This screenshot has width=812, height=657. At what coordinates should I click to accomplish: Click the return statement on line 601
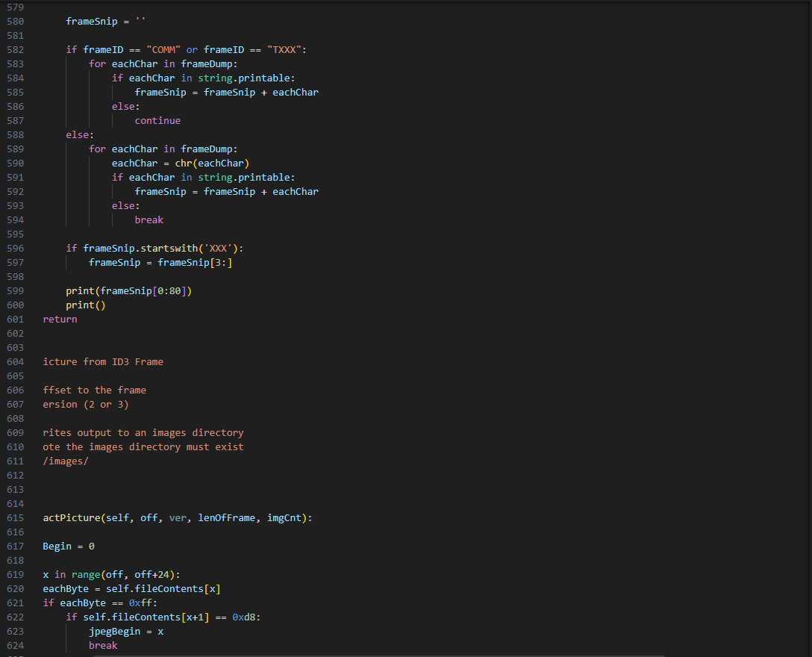click(60, 319)
